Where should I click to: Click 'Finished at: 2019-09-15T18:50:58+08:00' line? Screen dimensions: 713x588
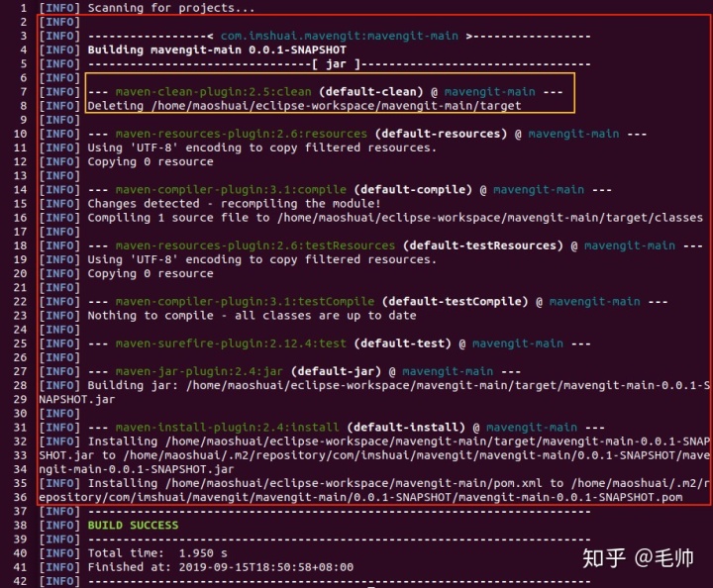point(221,567)
